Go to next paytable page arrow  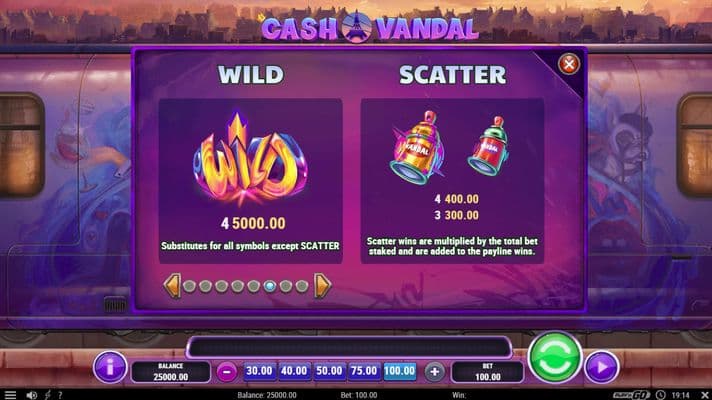[x=322, y=286]
